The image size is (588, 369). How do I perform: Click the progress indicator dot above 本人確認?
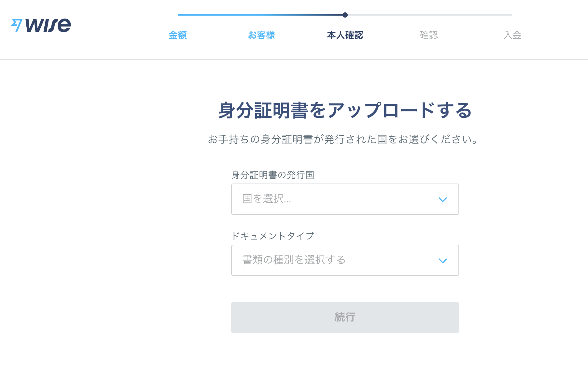pos(345,14)
